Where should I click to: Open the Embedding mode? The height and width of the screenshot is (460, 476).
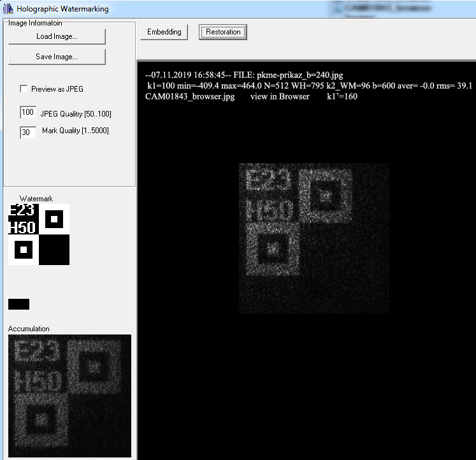pyautogui.click(x=164, y=32)
